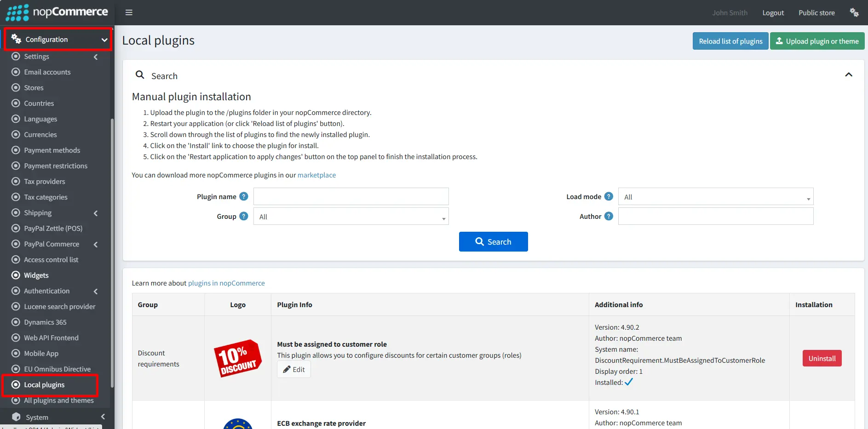Click the Languages circle icon

coord(16,119)
